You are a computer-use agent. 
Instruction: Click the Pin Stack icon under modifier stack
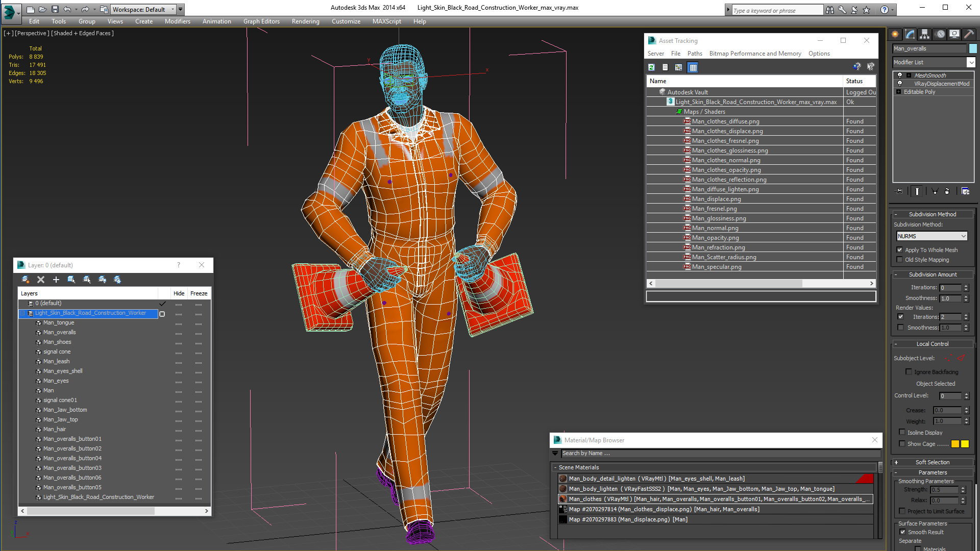[899, 191]
